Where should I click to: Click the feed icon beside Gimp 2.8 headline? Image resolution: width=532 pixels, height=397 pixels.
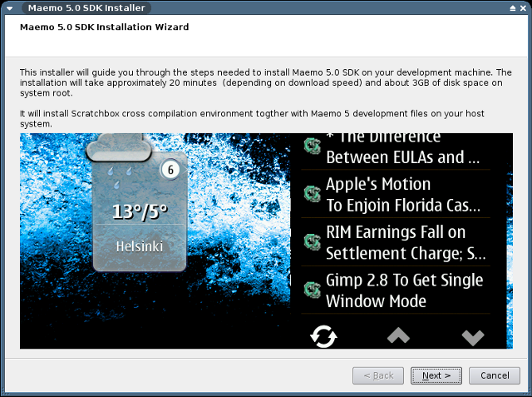313,290
